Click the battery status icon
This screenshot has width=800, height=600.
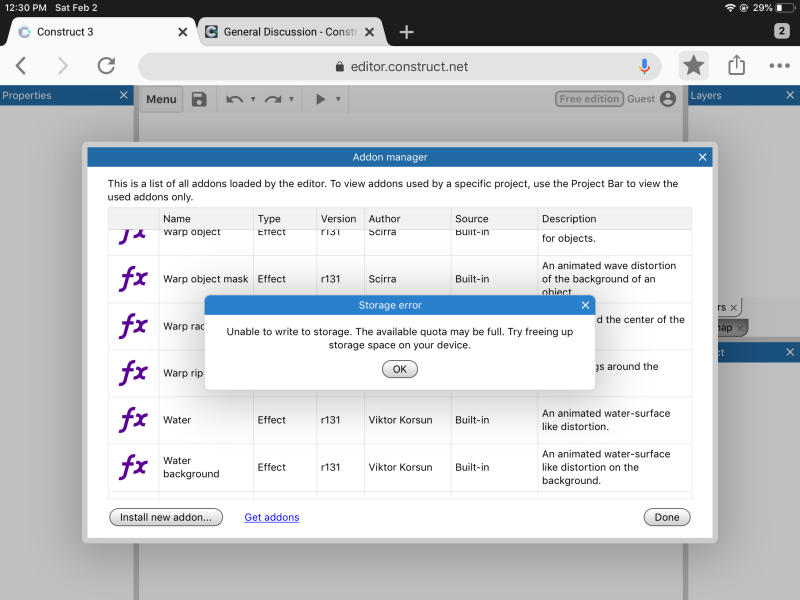785,8
